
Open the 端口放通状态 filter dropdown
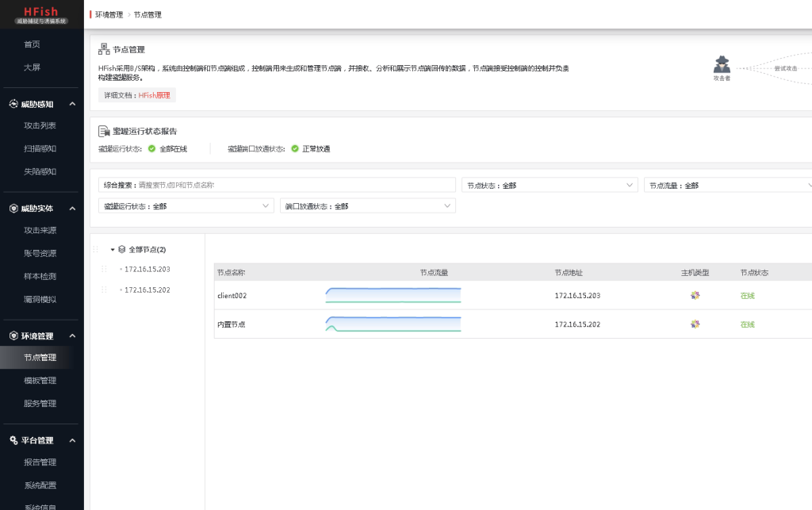[x=367, y=205]
